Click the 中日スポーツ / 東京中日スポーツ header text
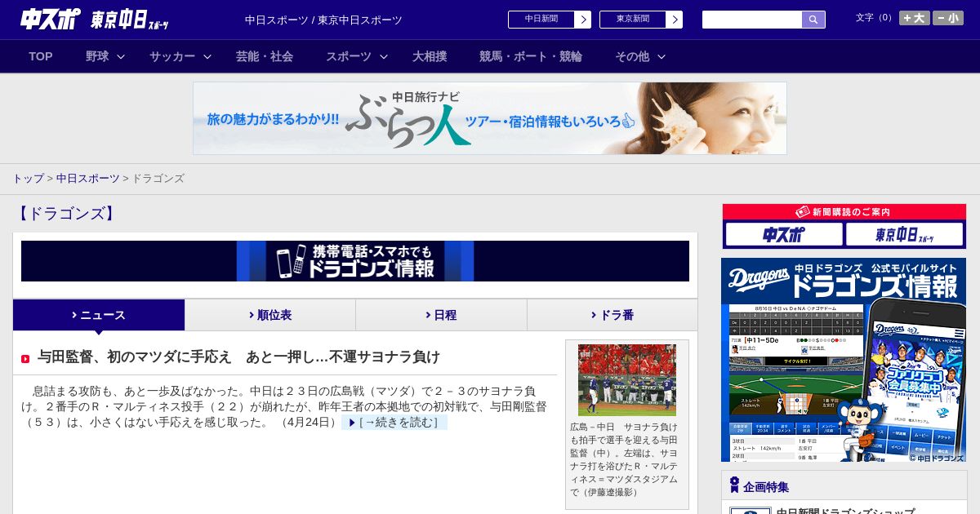 323,20
